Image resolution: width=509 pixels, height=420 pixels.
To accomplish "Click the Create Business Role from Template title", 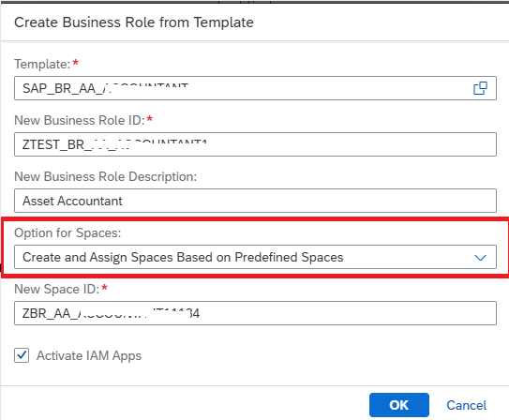I will (x=134, y=22).
